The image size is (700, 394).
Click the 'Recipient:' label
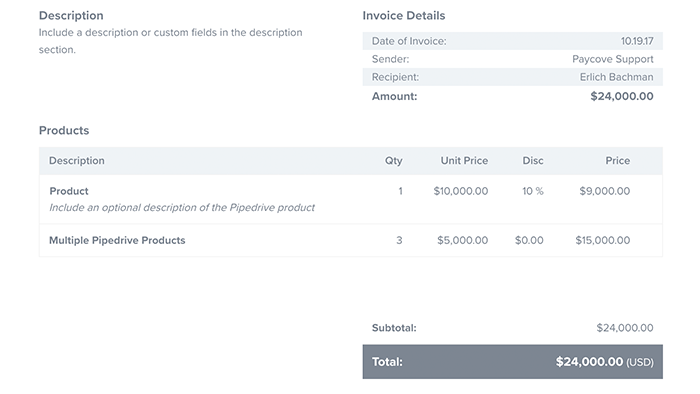396,77
